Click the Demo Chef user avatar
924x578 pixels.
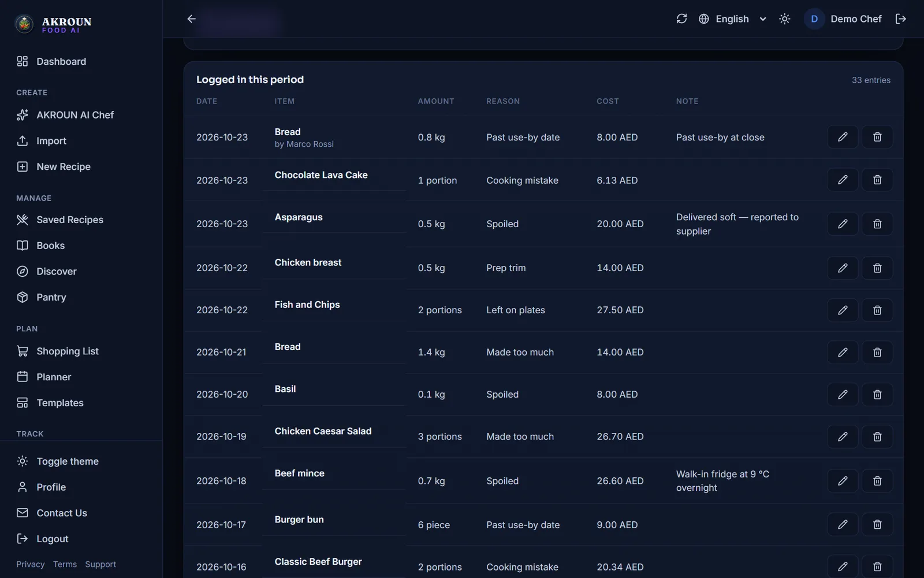[814, 18]
